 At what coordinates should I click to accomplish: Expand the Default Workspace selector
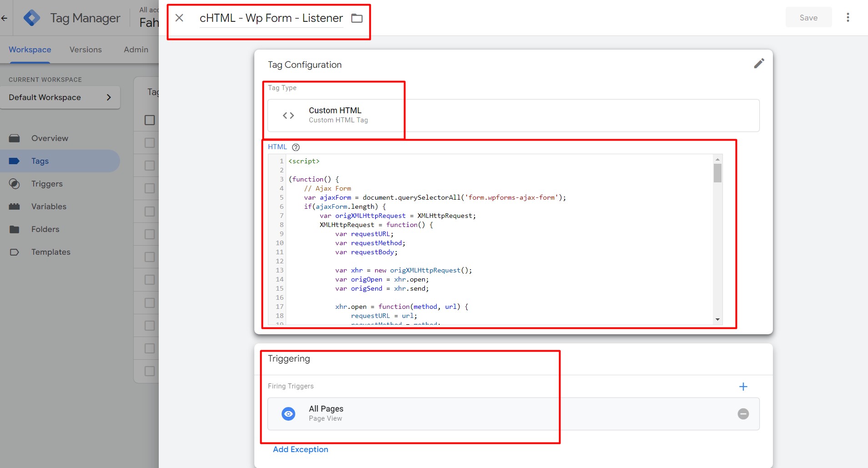pos(60,97)
